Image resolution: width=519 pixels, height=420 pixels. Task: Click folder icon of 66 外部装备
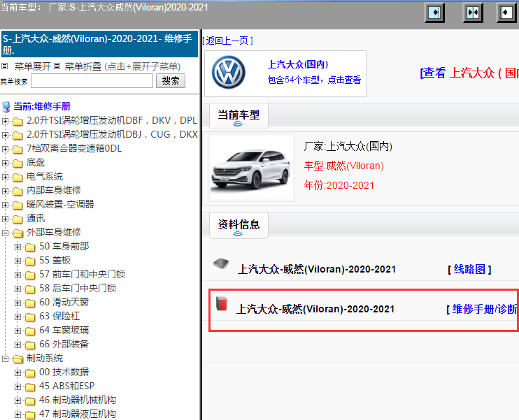(30, 345)
